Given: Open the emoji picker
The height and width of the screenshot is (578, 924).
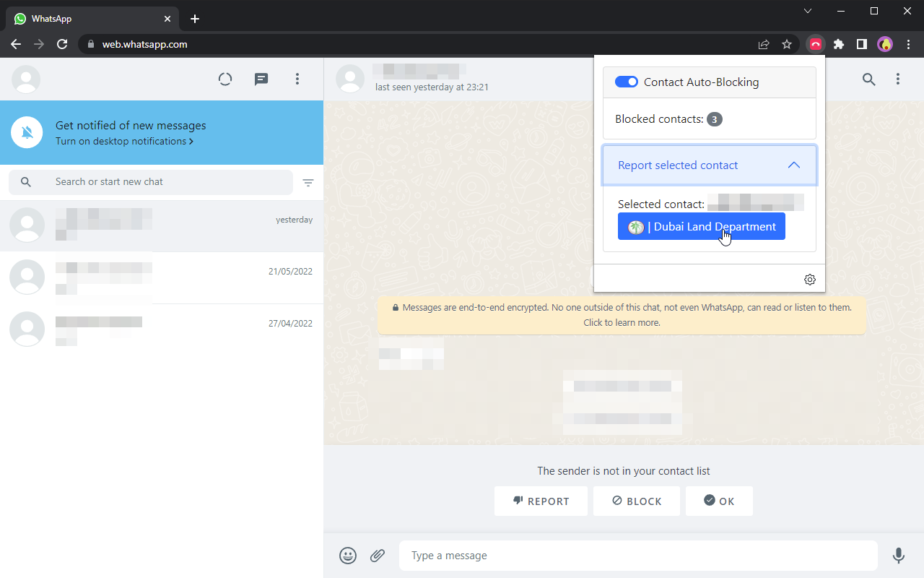Looking at the screenshot, I should pyautogui.click(x=348, y=556).
